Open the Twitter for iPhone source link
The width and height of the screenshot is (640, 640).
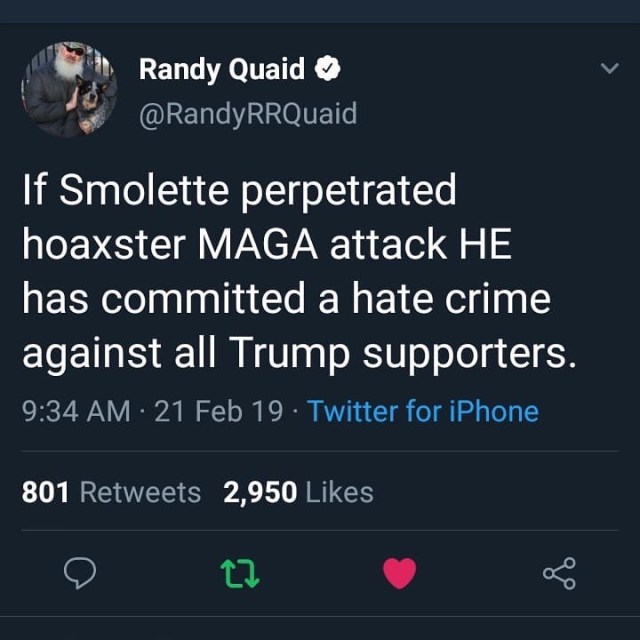[x=423, y=411]
